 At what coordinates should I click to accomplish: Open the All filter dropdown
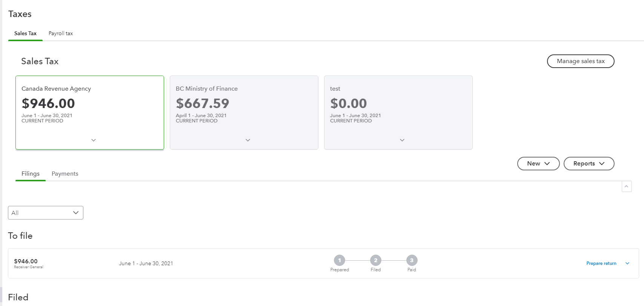click(46, 213)
